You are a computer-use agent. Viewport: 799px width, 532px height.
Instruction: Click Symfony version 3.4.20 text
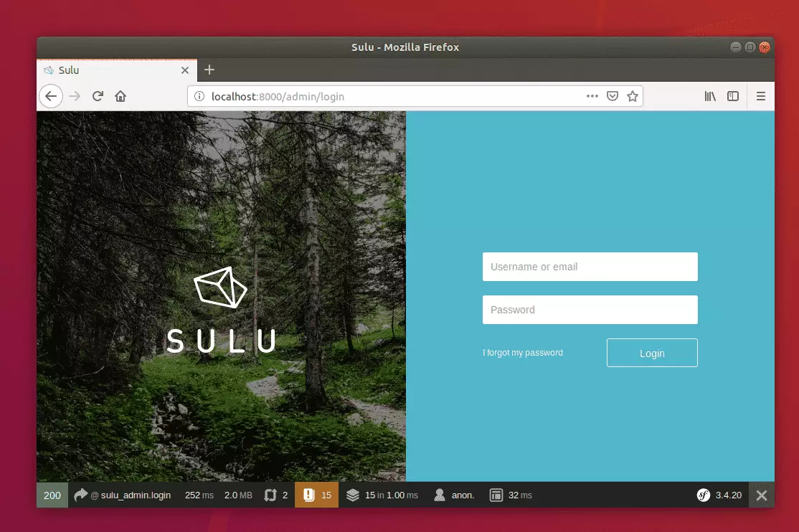729,495
